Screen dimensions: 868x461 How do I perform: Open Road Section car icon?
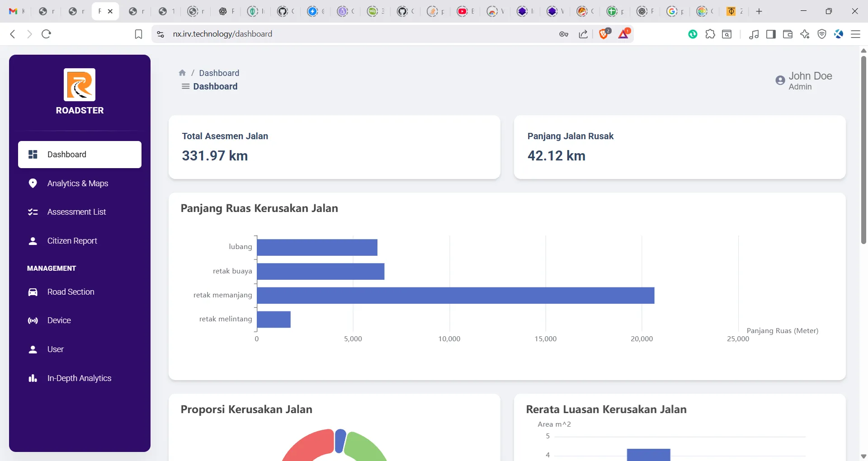pos(33,292)
